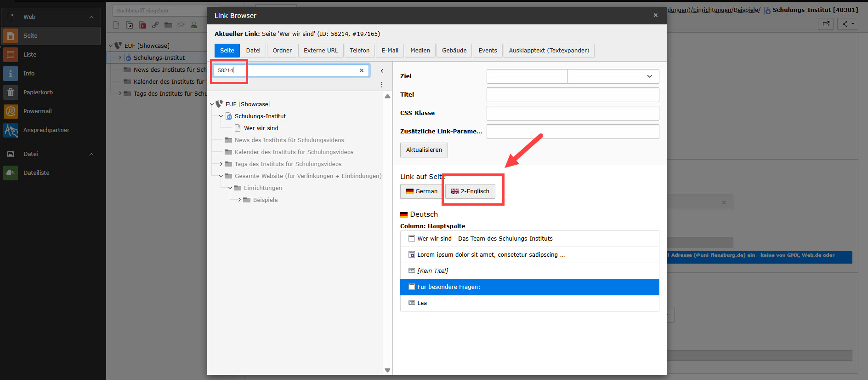The image size is (868, 380).
Task: Select the 2-Englisch language button
Action: click(x=470, y=191)
